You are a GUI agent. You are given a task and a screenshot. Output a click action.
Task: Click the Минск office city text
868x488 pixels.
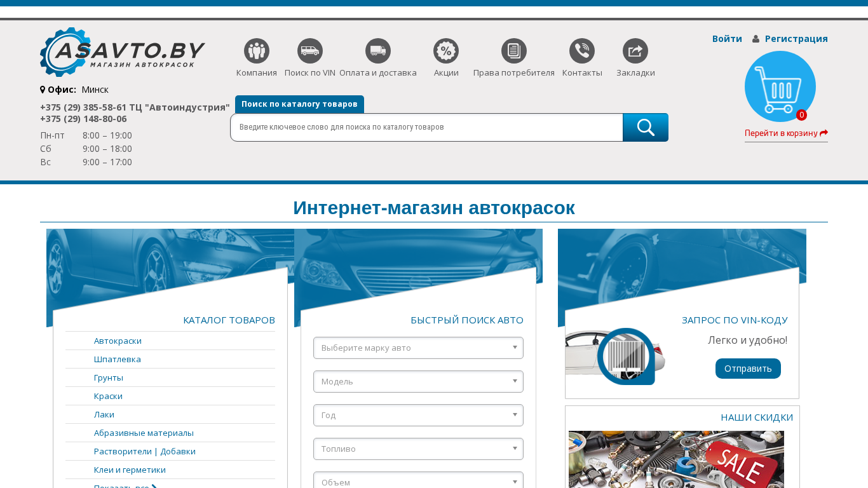pos(95,90)
